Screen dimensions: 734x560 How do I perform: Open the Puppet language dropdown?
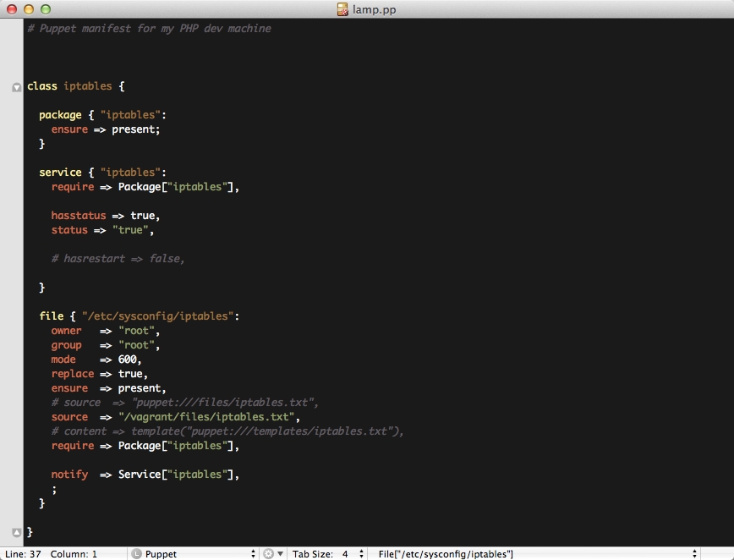[194, 554]
